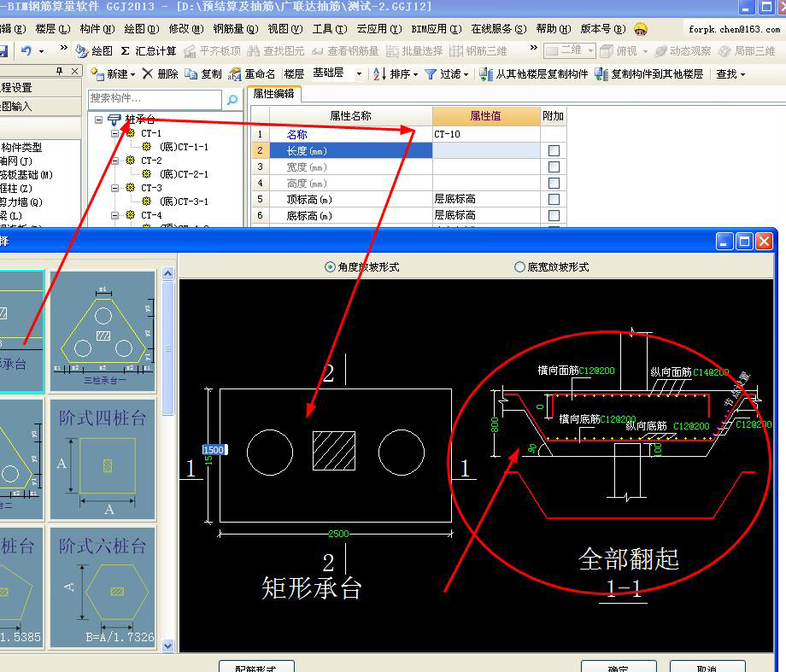This screenshot has height=672, width=786.
Task: Click 从其他楼层复制构件 icon
Action: coord(485,74)
